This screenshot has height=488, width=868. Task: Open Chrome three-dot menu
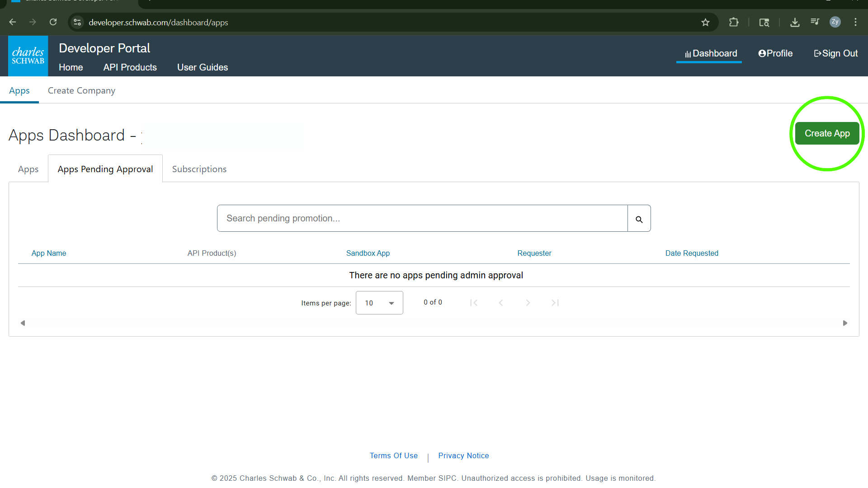[855, 22]
